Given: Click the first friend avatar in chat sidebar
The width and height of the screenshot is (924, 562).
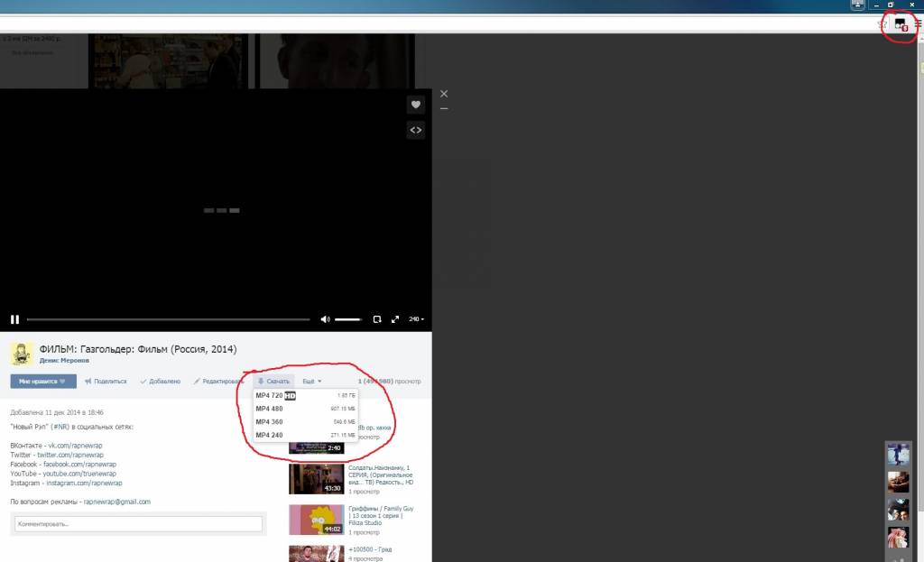Looking at the screenshot, I should pos(898,455).
